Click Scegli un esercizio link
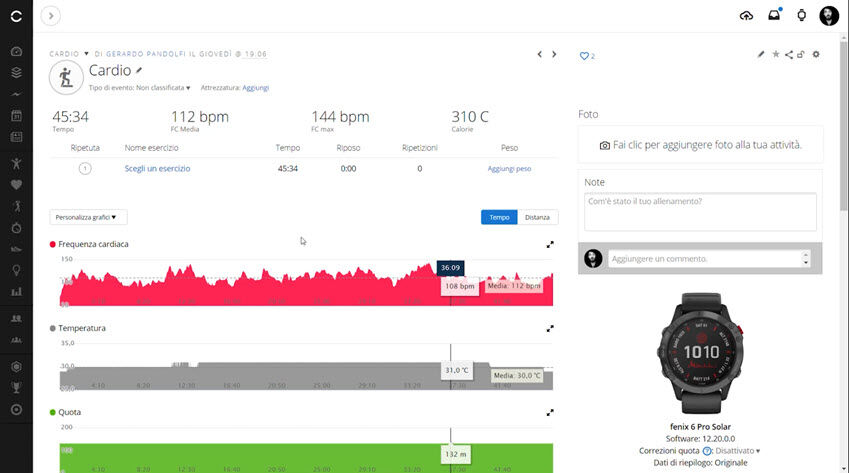Screen dimensions: 849x473 pos(157,169)
